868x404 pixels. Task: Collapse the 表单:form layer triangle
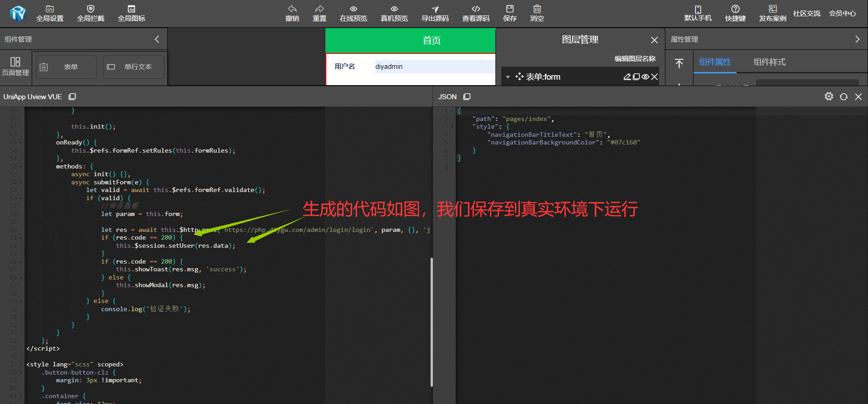508,77
